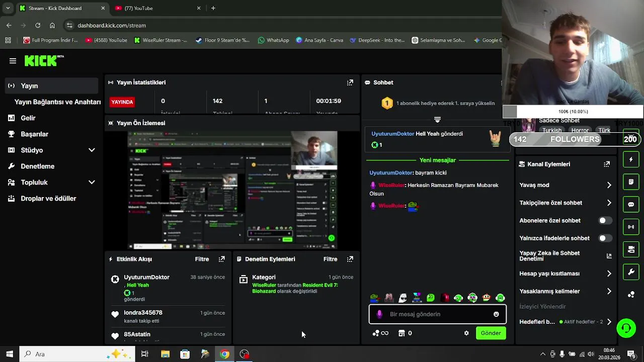Image resolution: width=644 pixels, height=362 pixels.
Task: Open the Kick hamburger menu
Action: [13, 61]
